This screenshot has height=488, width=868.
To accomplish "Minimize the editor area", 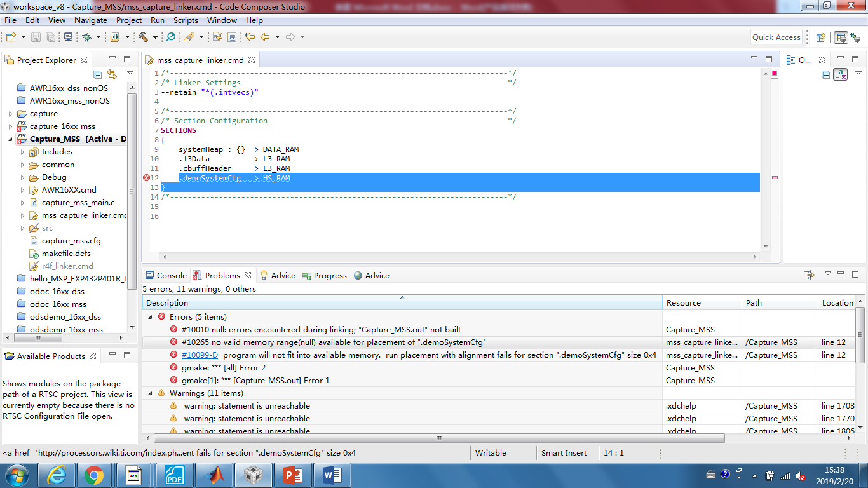I will pos(754,58).
